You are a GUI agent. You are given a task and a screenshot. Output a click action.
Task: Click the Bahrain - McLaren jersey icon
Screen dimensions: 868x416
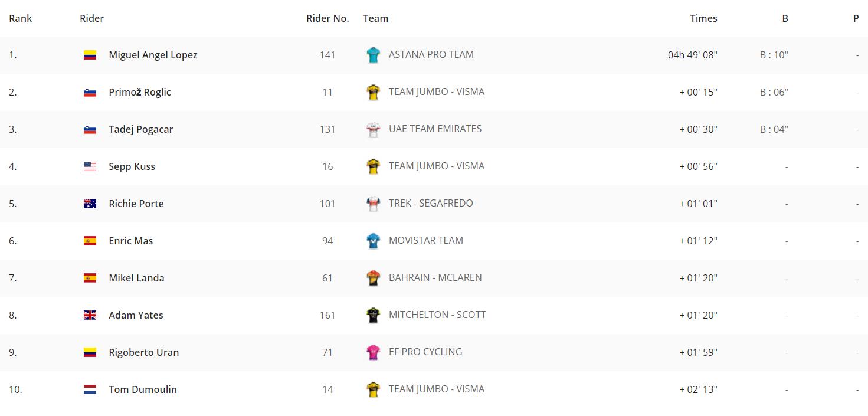(x=373, y=278)
